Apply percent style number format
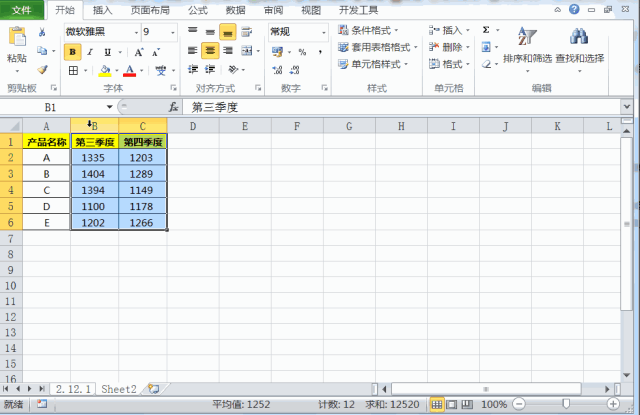The image size is (640, 415). tap(302, 52)
